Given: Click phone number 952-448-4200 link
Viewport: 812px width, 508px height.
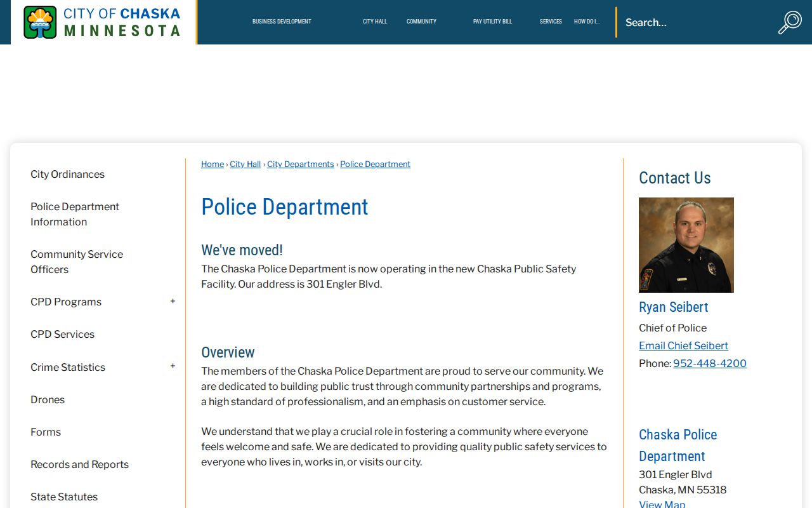Looking at the screenshot, I should click(710, 363).
